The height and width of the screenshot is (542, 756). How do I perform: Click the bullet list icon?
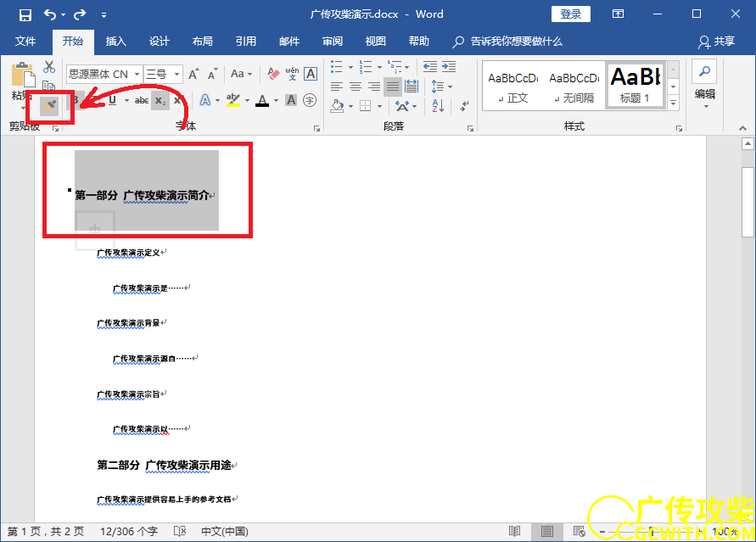pos(337,66)
